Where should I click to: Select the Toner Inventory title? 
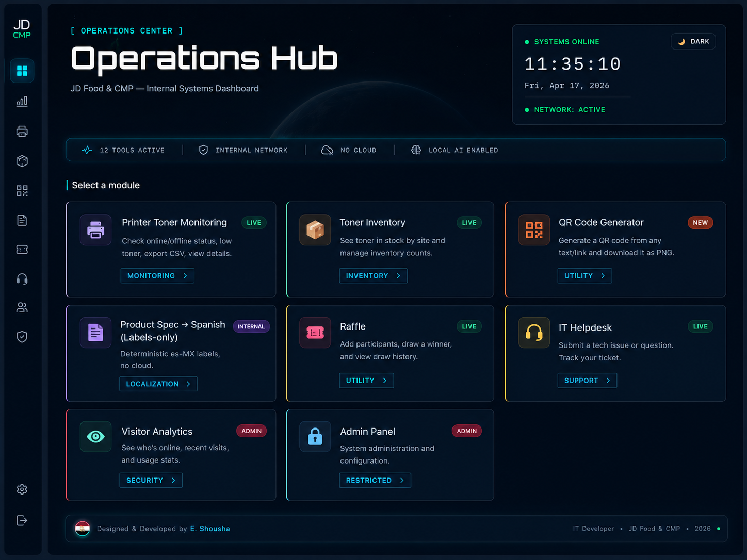tap(372, 222)
